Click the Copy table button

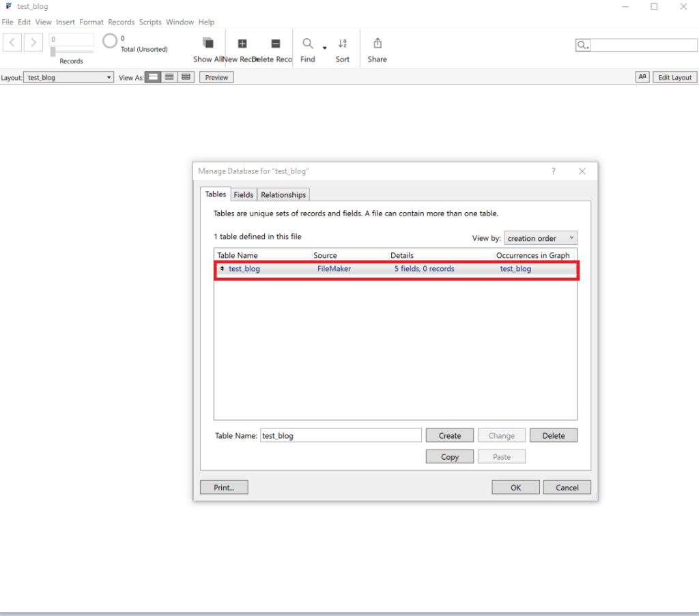(449, 456)
